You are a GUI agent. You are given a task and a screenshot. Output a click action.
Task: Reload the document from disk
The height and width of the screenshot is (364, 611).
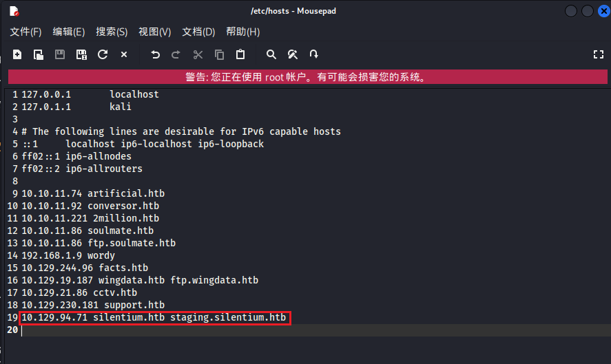103,54
